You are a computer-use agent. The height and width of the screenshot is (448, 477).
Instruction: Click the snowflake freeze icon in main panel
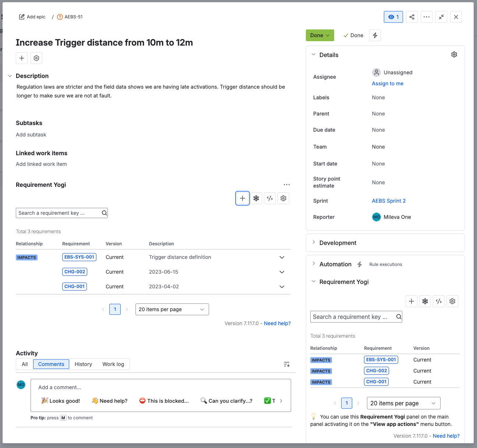(x=256, y=198)
